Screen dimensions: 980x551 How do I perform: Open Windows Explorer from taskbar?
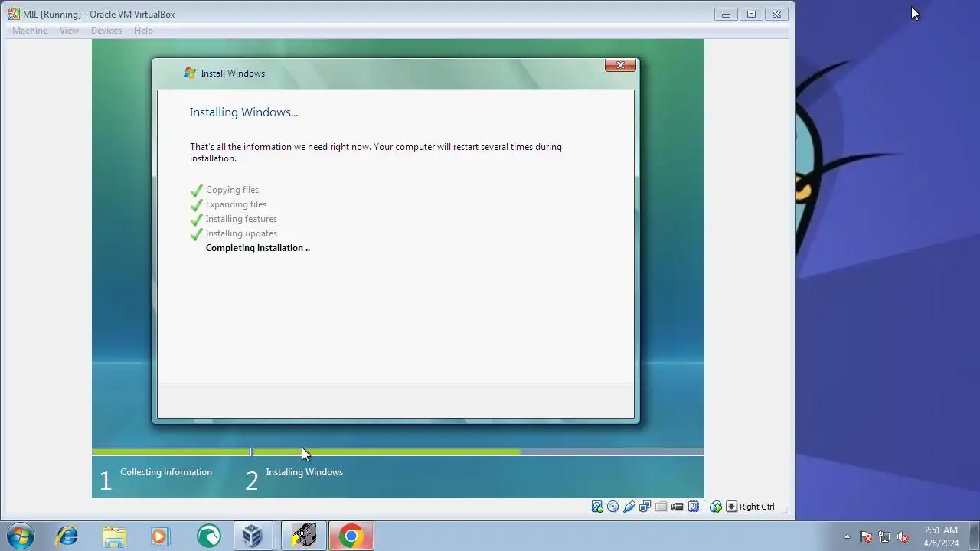(113, 536)
